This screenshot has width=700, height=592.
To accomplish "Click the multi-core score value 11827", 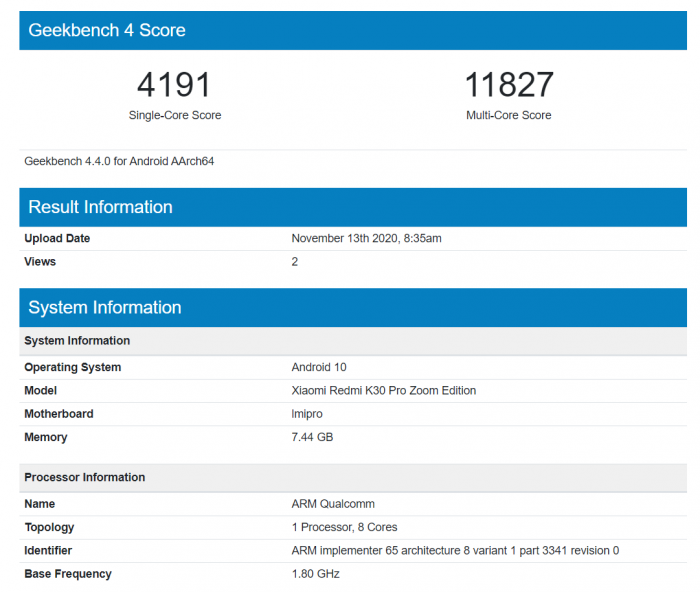I will 508,85.
